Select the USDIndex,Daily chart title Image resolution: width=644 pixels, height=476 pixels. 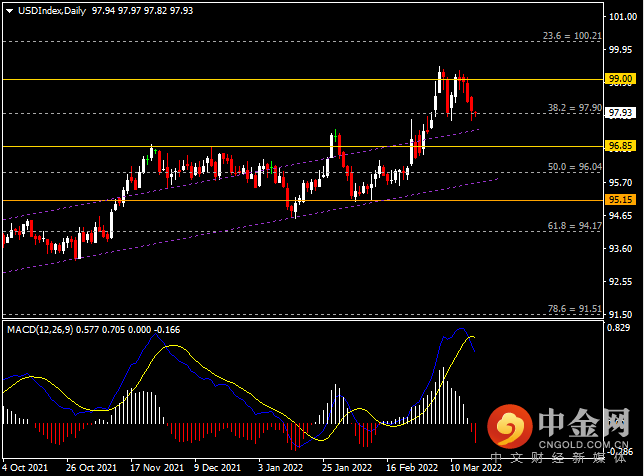pyautogui.click(x=52, y=11)
